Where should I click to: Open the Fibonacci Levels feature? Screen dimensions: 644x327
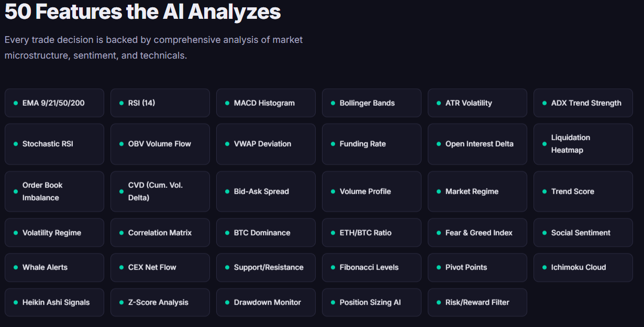tap(371, 267)
